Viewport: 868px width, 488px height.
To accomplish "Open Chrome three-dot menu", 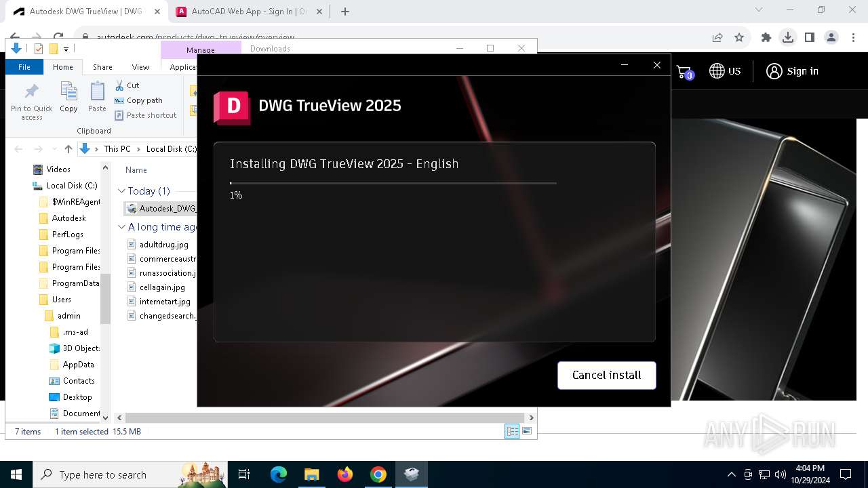I will pos(853,37).
